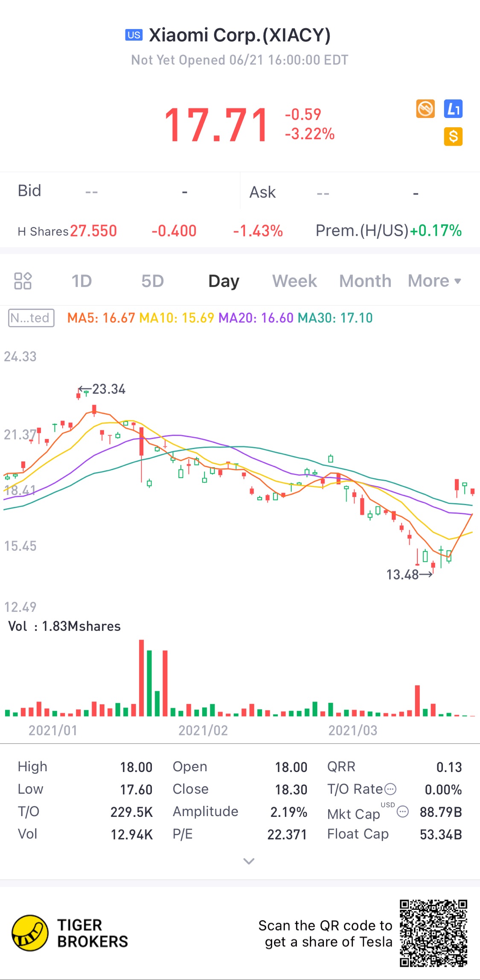
Task: Open the More timeframes dropdown
Action: pos(434,281)
